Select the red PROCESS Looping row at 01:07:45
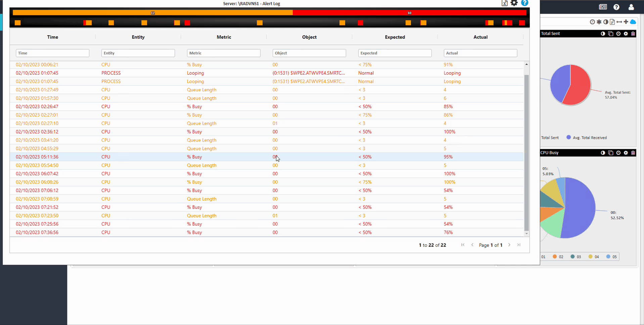 [267, 73]
